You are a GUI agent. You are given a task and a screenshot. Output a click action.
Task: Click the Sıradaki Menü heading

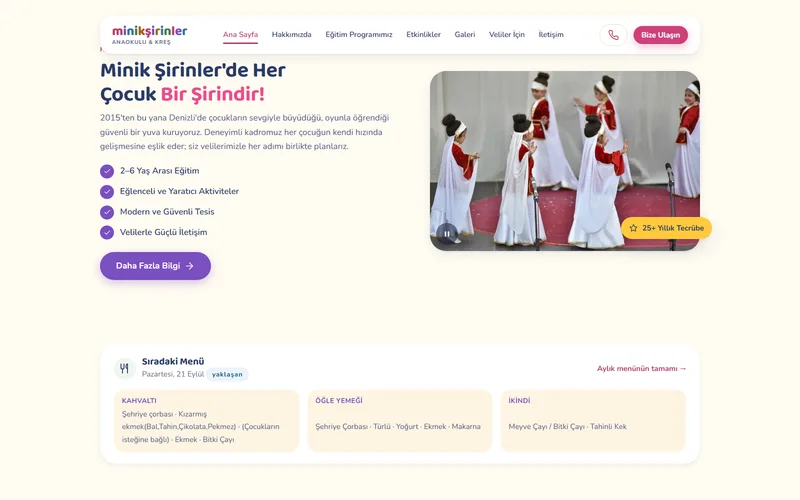coord(173,361)
